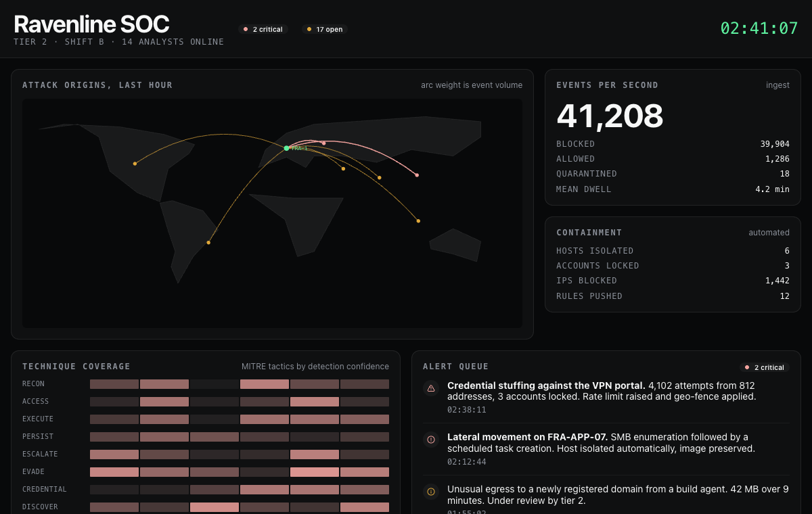
Task: Click the yellow info icon beside Unusual egress alert
Action: coord(430,492)
